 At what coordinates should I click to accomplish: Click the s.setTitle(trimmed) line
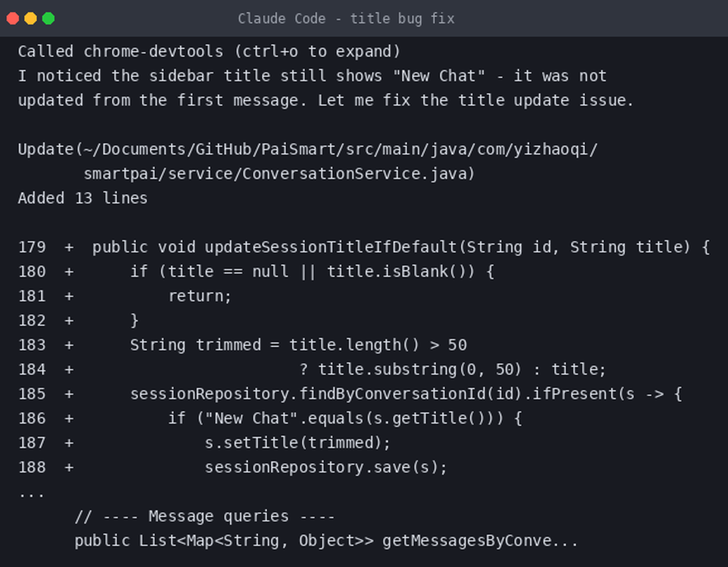pos(298,442)
